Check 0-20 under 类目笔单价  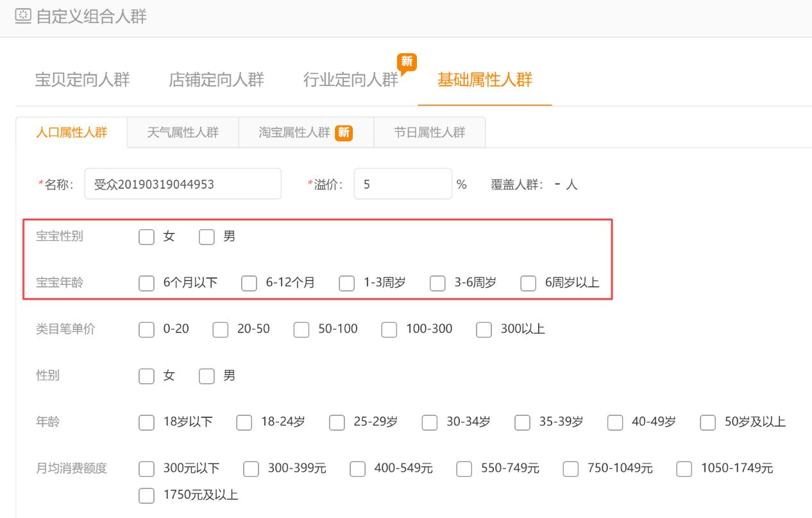(x=146, y=329)
